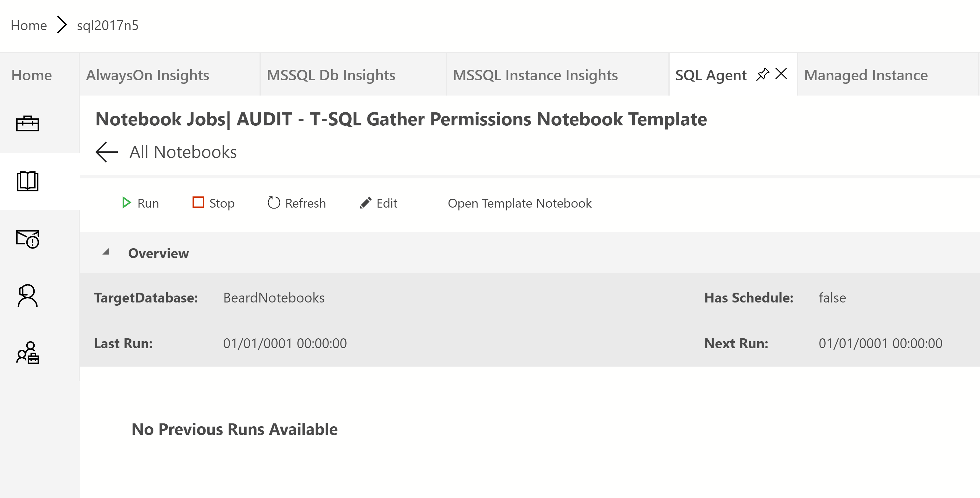Refresh the notebook job view
Screen dimensions: 980x498
pos(297,203)
